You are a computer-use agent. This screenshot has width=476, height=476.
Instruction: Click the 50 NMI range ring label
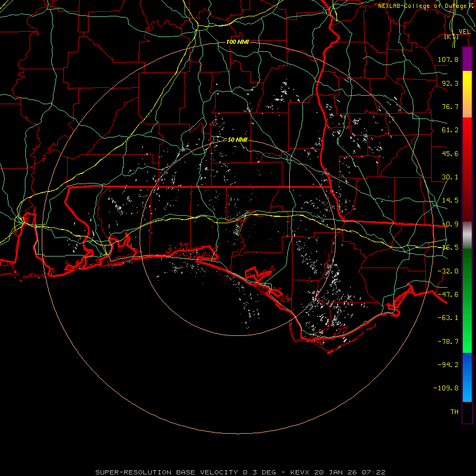(237, 140)
